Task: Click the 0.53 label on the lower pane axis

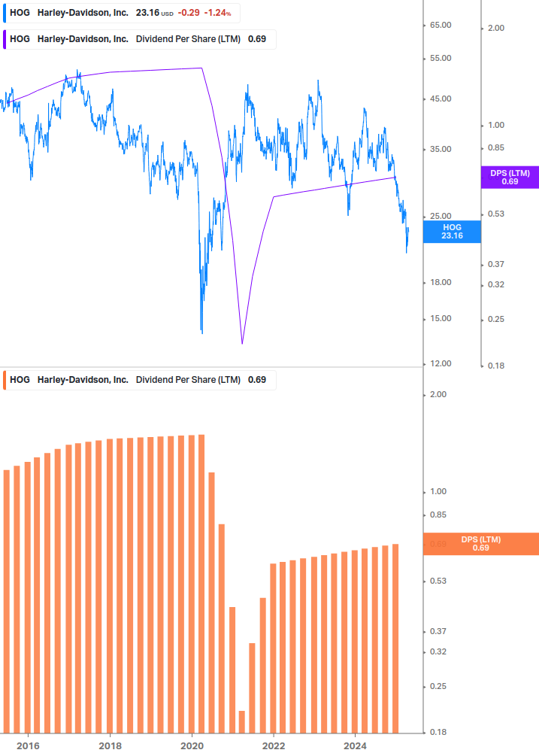Action: pyautogui.click(x=438, y=581)
